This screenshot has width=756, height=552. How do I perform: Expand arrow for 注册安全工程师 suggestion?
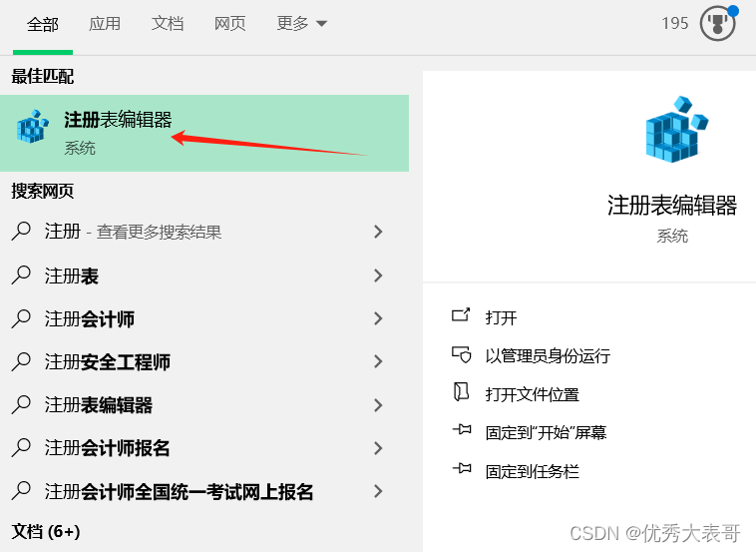pyautogui.click(x=378, y=361)
